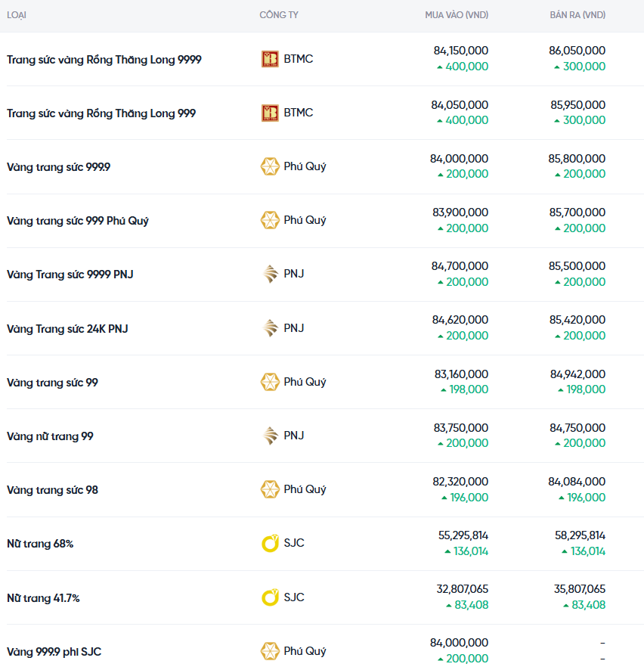Open Vàng trang sức 999 Phú Quý entry
This screenshot has height=667, width=644.
[78, 221]
